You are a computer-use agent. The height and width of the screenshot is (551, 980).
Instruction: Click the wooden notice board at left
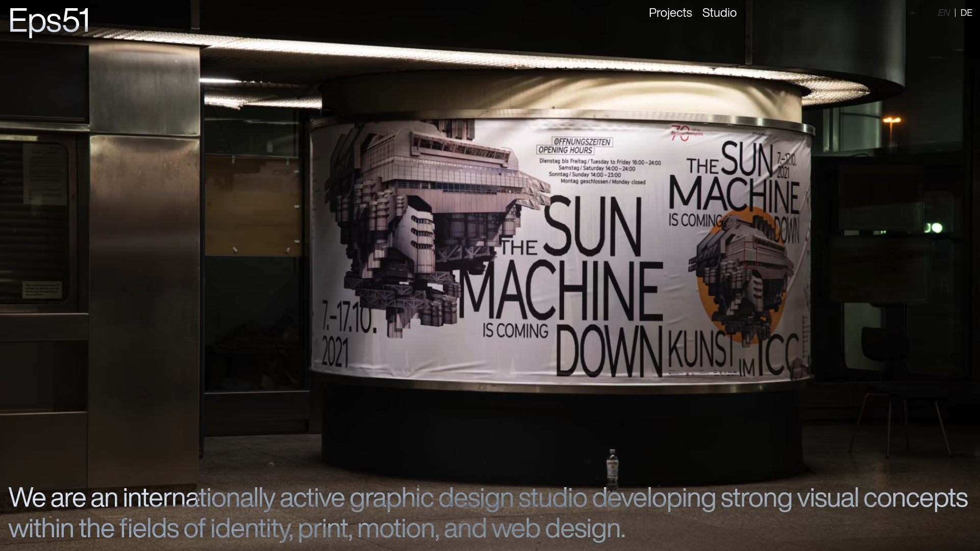[x=253, y=204]
